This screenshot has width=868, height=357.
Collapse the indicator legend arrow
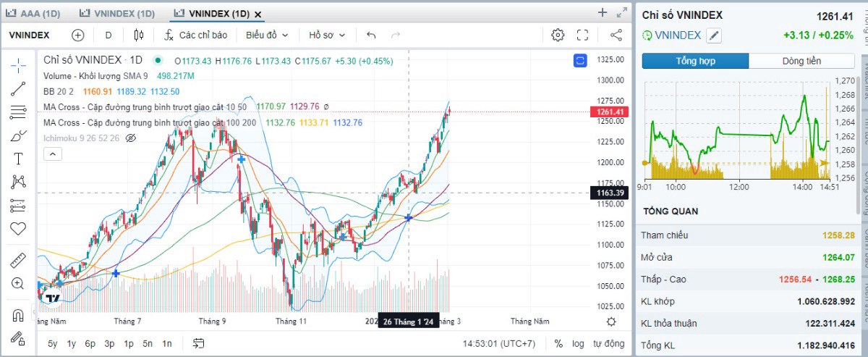(x=52, y=153)
